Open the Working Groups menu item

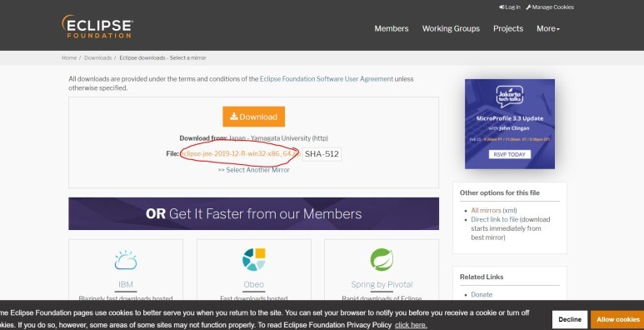pos(451,28)
